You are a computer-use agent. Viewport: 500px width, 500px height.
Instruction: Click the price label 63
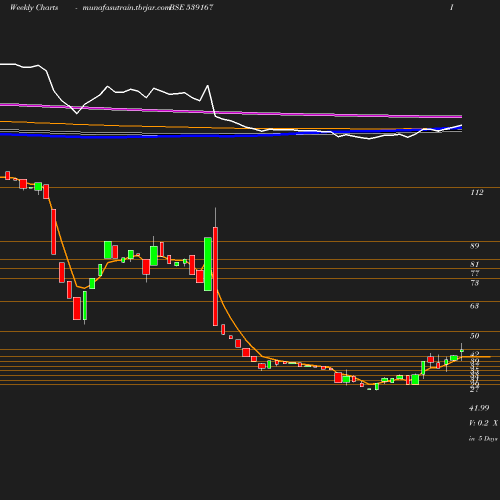475,306
